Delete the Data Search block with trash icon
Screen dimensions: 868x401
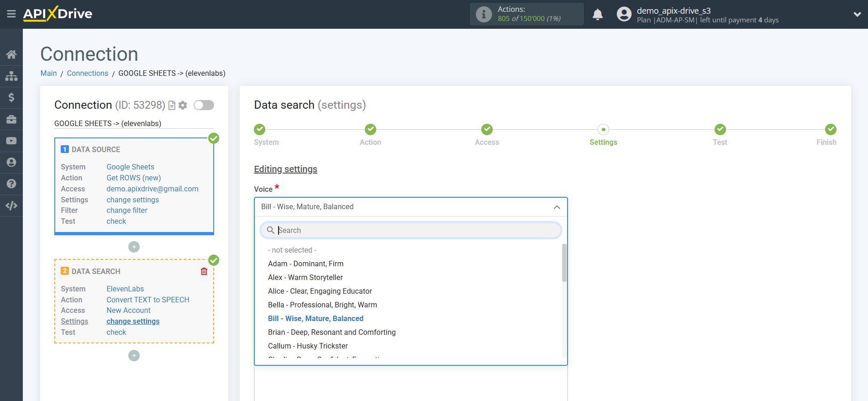[204, 271]
